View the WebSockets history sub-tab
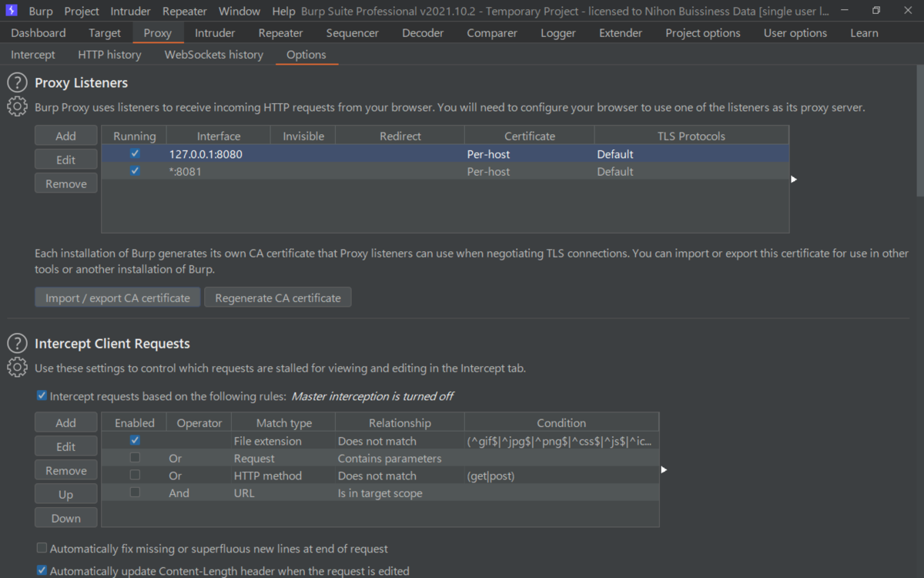 pos(214,55)
